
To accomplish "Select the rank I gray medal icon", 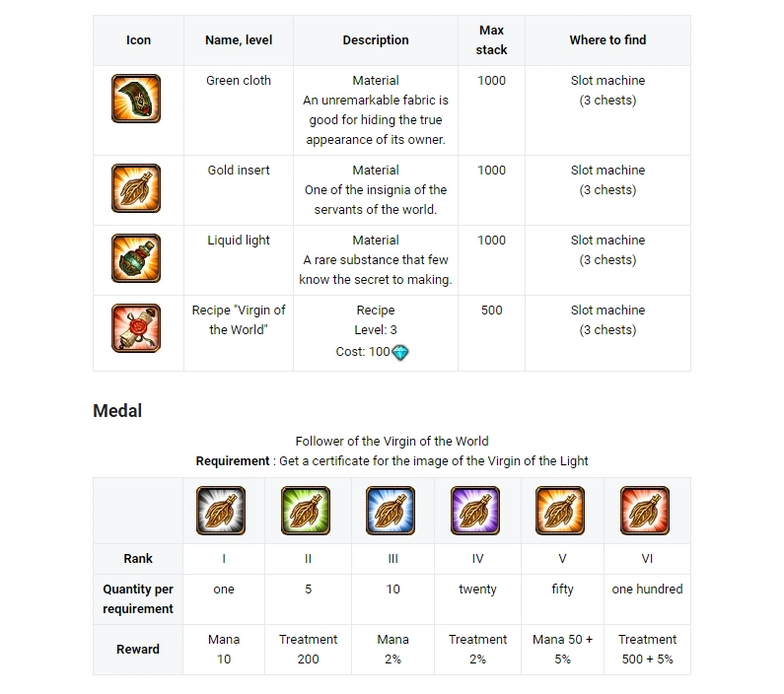I will pyautogui.click(x=223, y=511).
